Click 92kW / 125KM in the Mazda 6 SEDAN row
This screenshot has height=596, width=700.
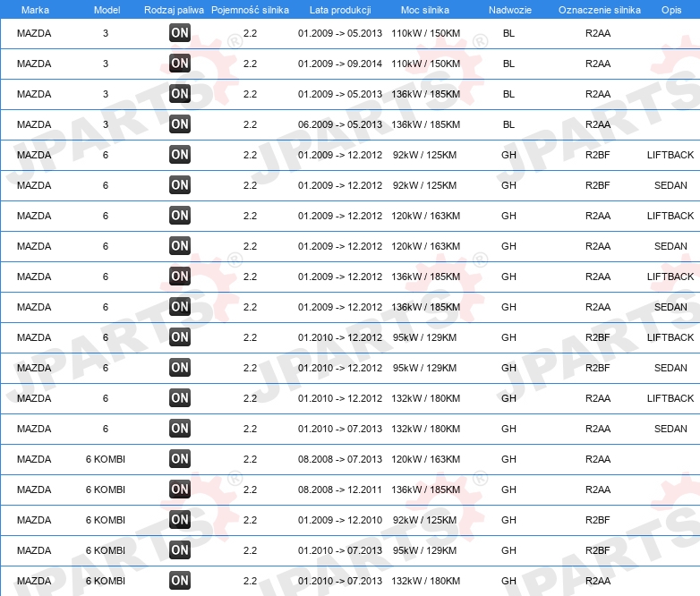(x=424, y=185)
